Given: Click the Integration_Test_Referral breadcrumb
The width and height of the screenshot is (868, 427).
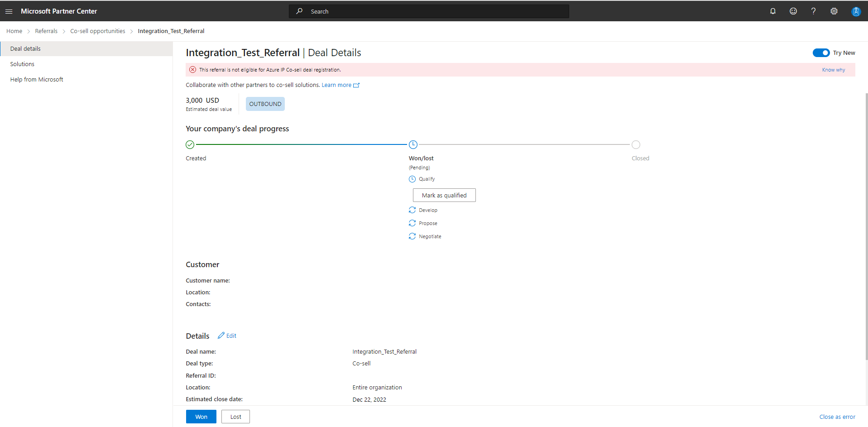Looking at the screenshot, I should pyautogui.click(x=171, y=31).
